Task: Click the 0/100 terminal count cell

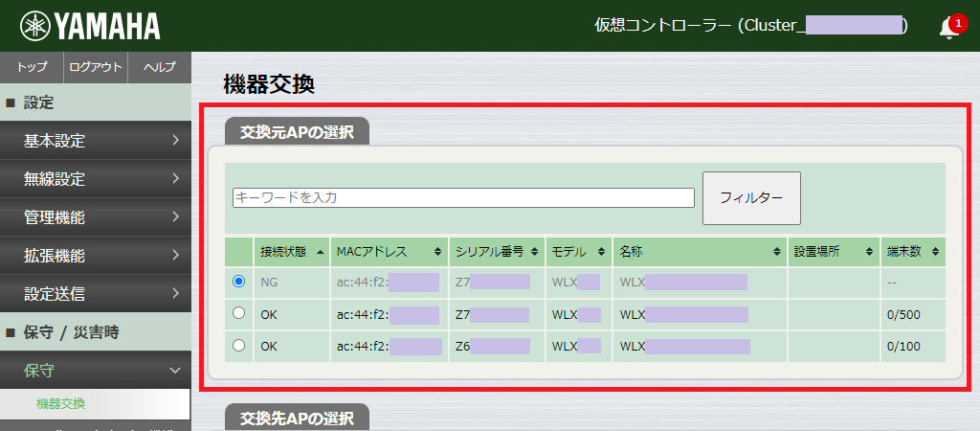Action: (913, 346)
